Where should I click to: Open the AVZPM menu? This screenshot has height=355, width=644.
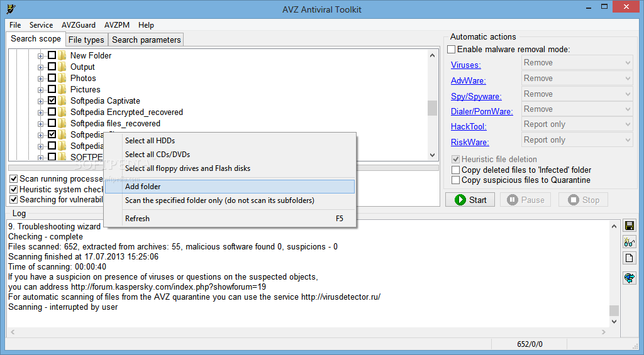coord(117,25)
